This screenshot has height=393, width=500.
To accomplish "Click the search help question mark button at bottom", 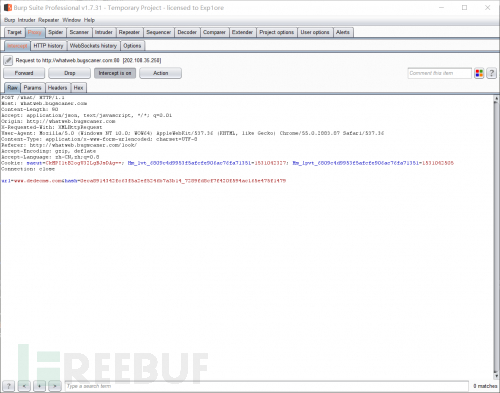I will point(9,386).
